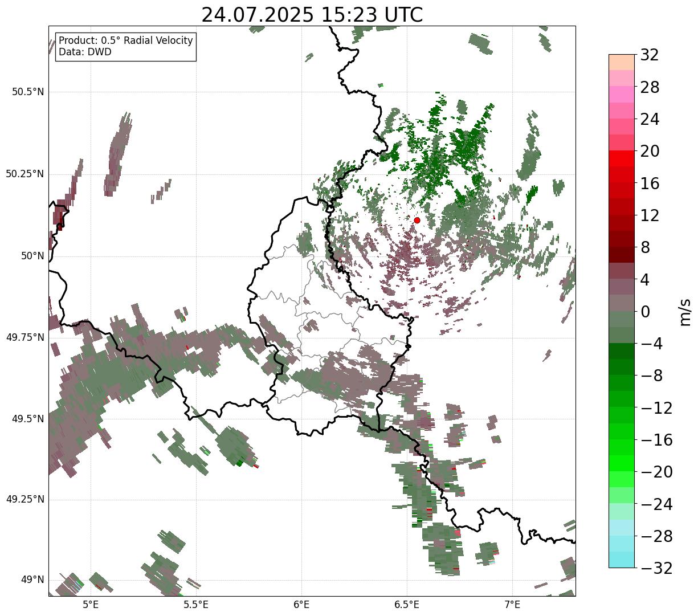The height and width of the screenshot is (616, 698).
Task: Click the colorbar label "−20"
Action: pyautogui.click(x=656, y=472)
